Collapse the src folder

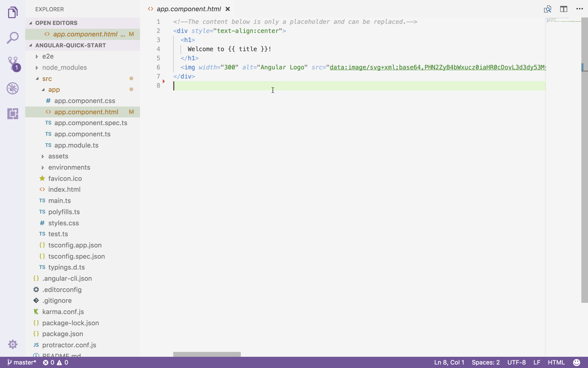[x=47, y=79]
